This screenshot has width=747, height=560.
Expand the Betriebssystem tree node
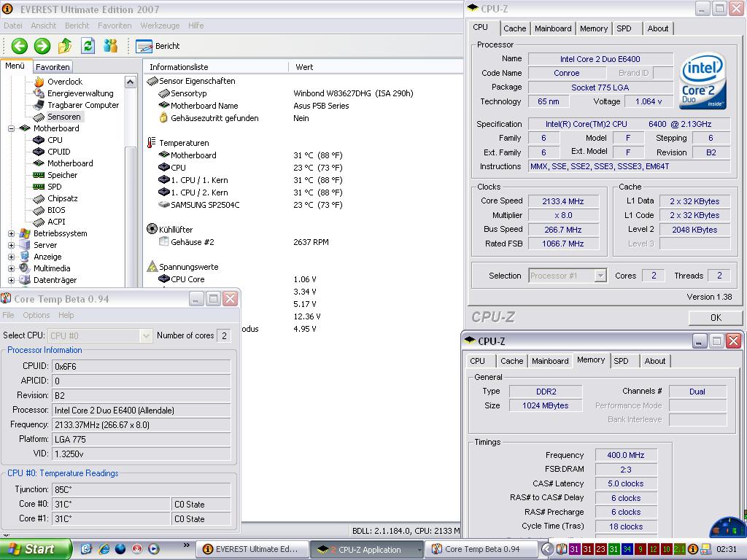coord(11,234)
